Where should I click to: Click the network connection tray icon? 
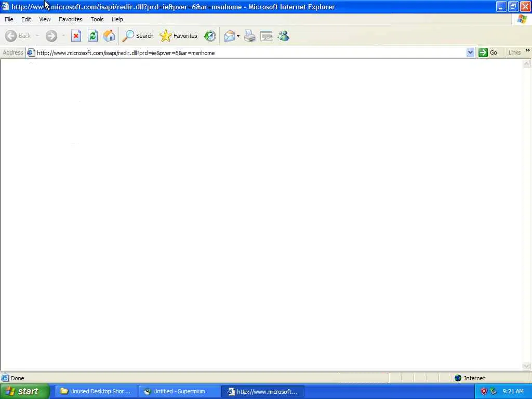(494, 391)
